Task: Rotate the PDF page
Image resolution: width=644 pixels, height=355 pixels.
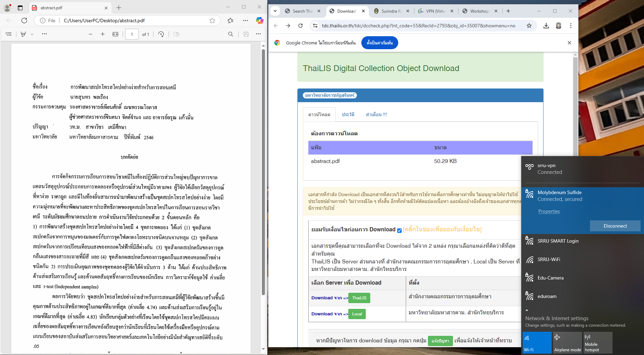Action: click(161, 34)
